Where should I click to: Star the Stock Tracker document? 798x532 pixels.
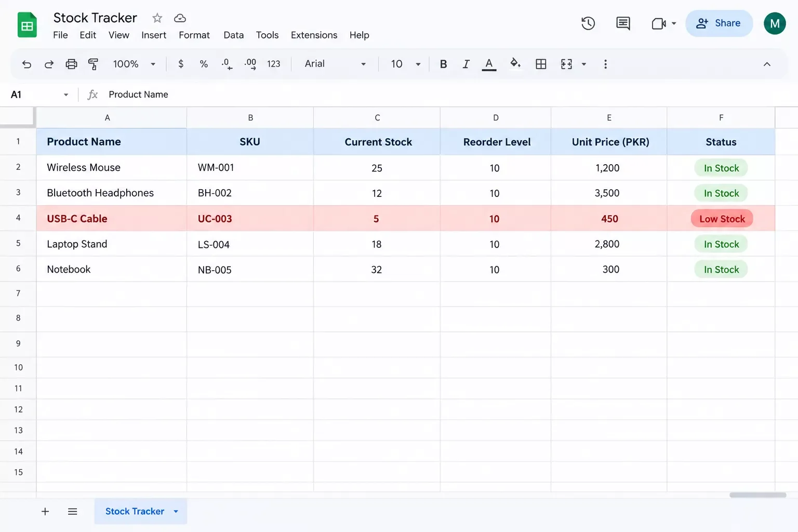tap(157, 18)
